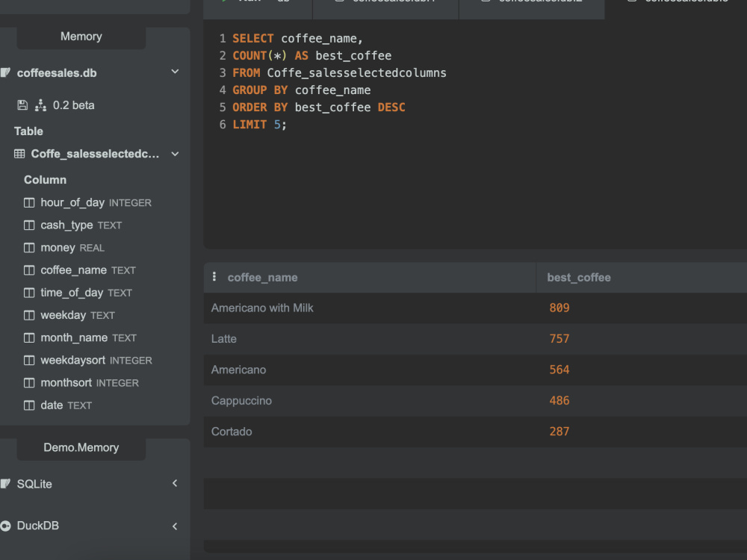
Task: Click the value 486 in best_coffee
Action: [560, 401]
